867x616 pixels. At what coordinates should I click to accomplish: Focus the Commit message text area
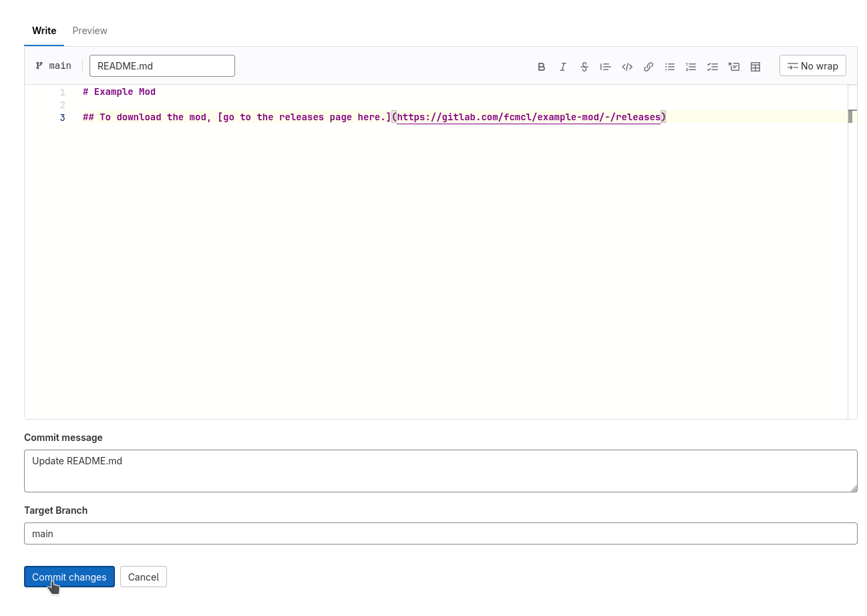440,471
